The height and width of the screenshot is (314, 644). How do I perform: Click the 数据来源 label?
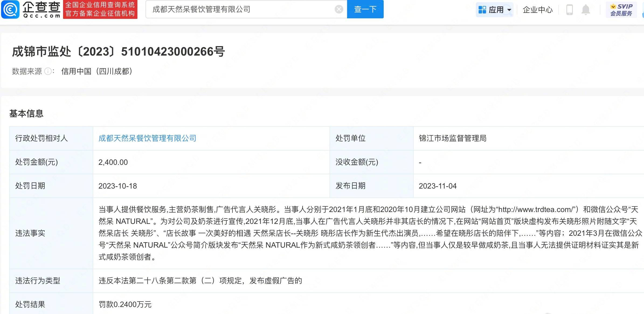27,71
